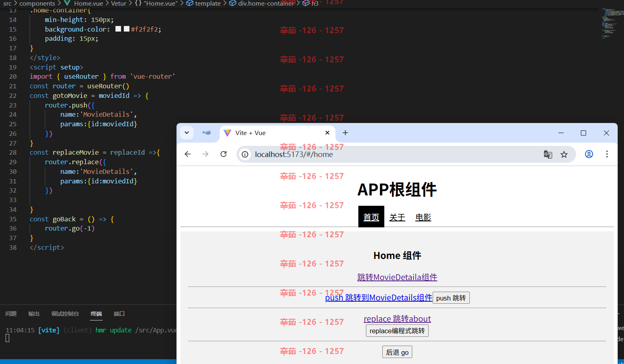Click Vetur breadcrumb segment
This screenshot has width=624, height=364.
coord(119,4)
